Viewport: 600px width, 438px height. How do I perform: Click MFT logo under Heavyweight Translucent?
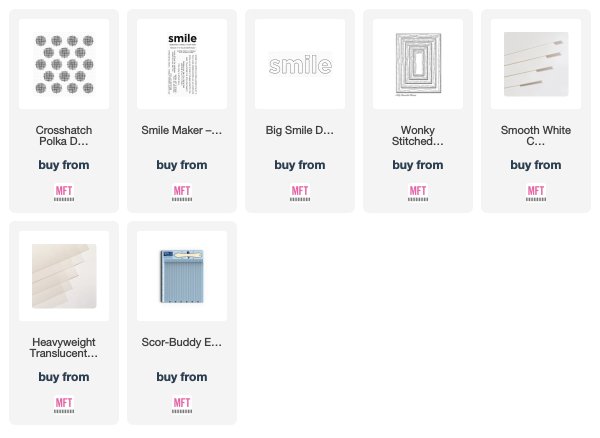[x=64, y=405]
